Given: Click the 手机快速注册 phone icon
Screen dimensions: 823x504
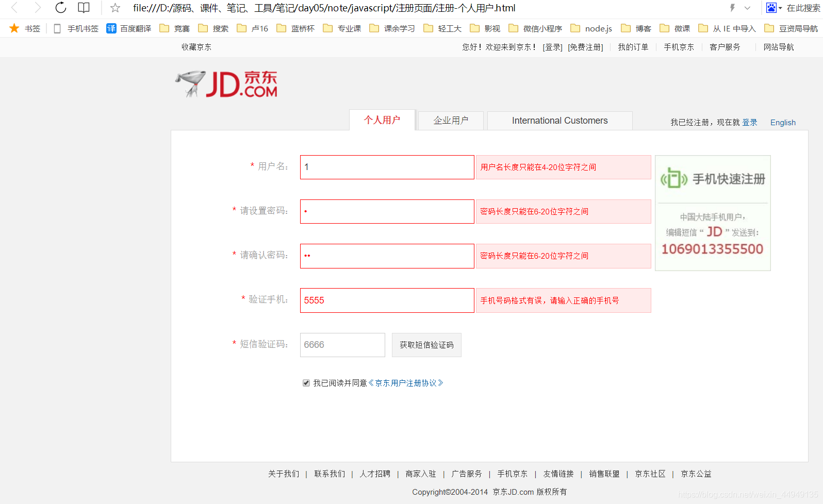Looking at the screenshot, I should 674,178.
